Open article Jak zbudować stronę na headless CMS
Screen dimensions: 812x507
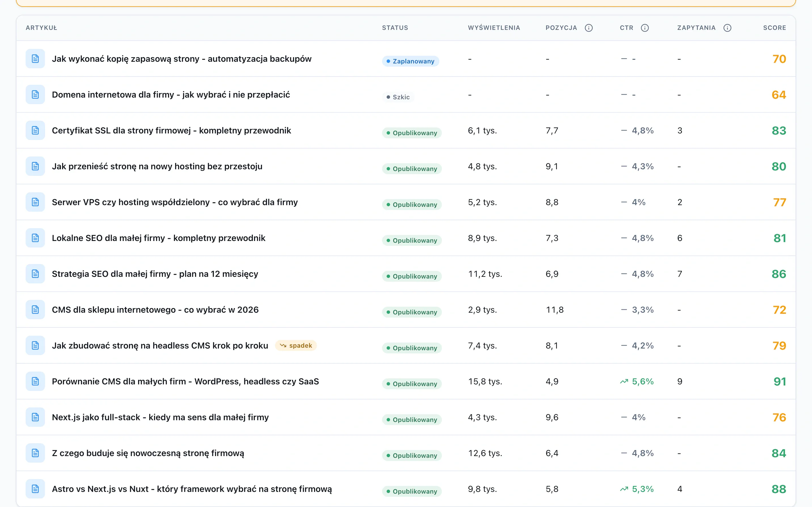click(160, 345)
